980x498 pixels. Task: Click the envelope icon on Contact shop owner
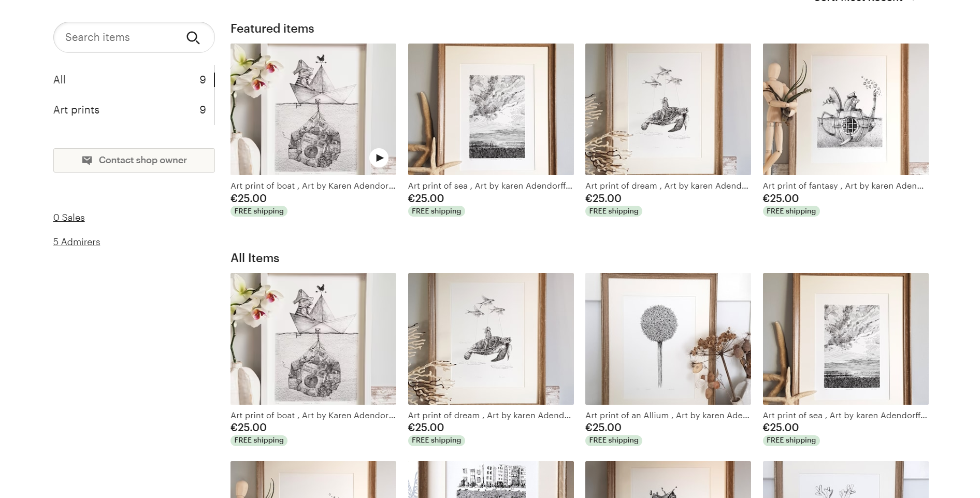[87, 160]
